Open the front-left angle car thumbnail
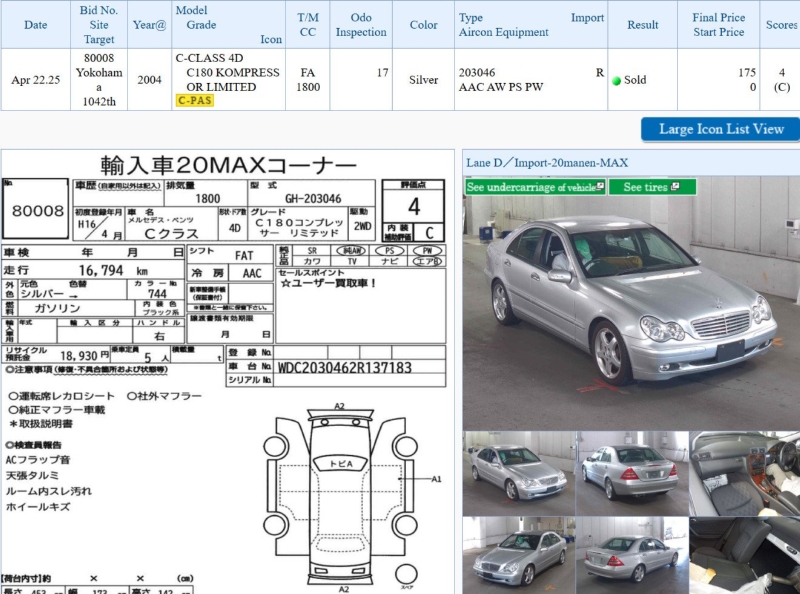800x594 pixels. pos(518,555)
